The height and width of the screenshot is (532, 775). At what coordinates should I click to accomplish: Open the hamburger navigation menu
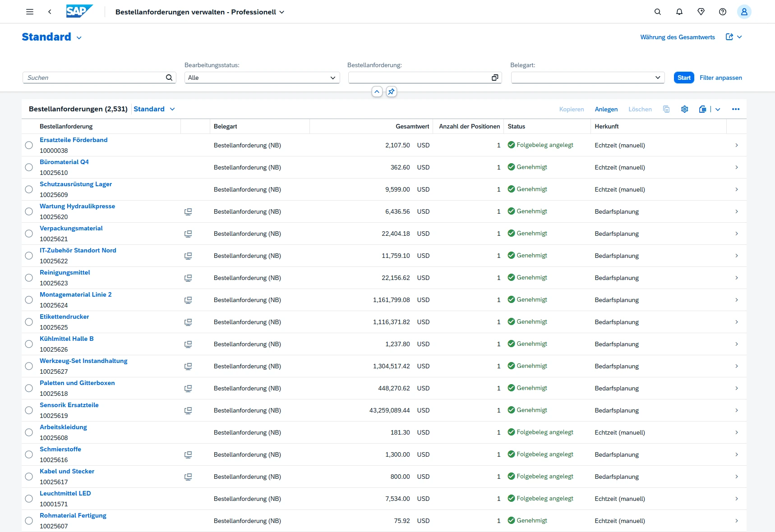[30, 12]
